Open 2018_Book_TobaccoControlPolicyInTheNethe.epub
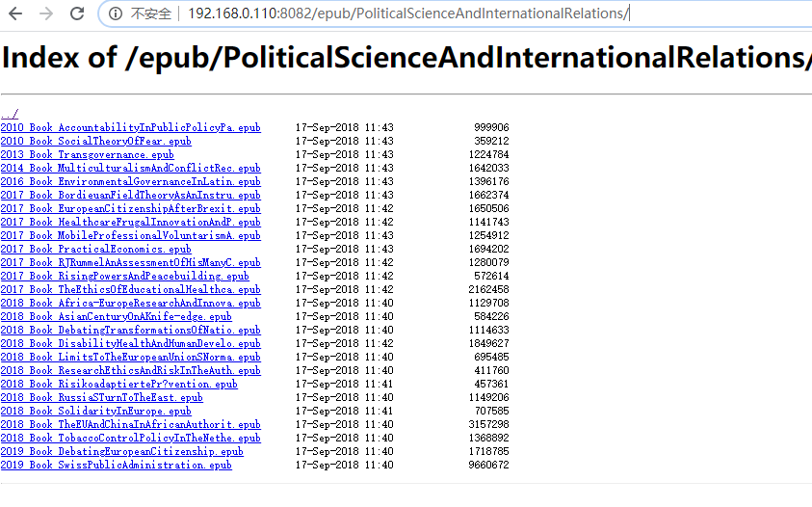This screenshot has height=507, width=812. point(130,438)
